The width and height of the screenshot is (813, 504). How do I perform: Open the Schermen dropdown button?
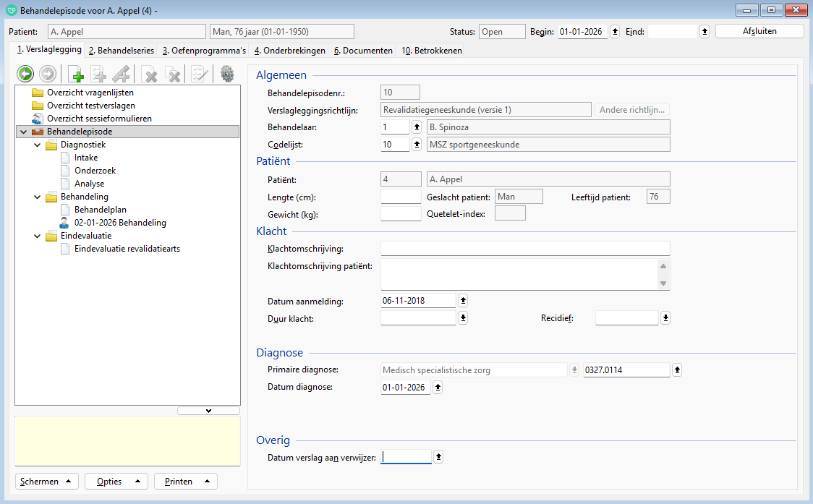pos(47,481)
